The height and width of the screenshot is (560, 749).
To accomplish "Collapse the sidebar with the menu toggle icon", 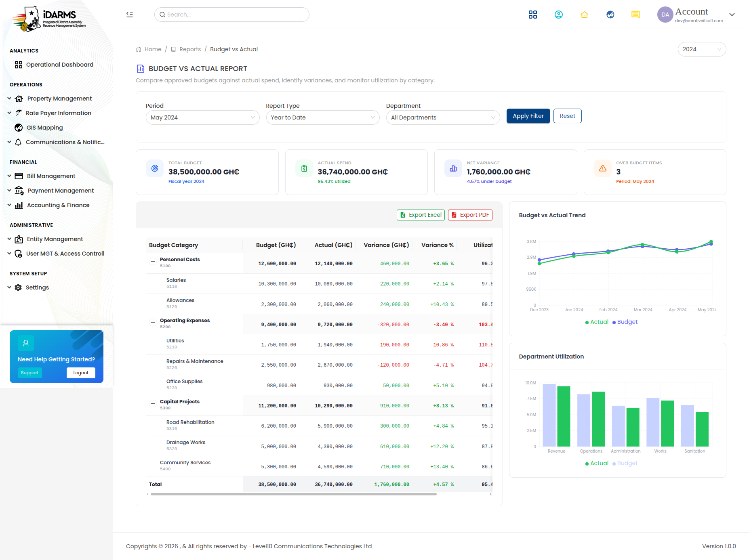I will click(130, 15).
